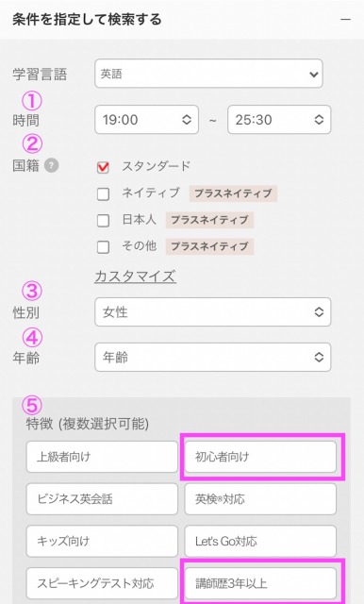Image resolution: width=364 pixels, height=604 pixels.
Task: Select 講師歴3年以上 feature
Action: 260,583
